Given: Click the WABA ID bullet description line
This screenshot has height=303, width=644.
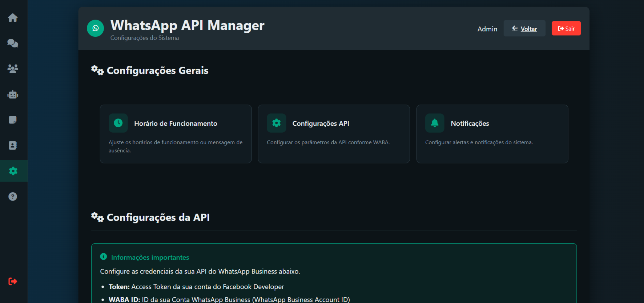Looking at the screenshot, I should pyautogui.click(x=229, y=299).
